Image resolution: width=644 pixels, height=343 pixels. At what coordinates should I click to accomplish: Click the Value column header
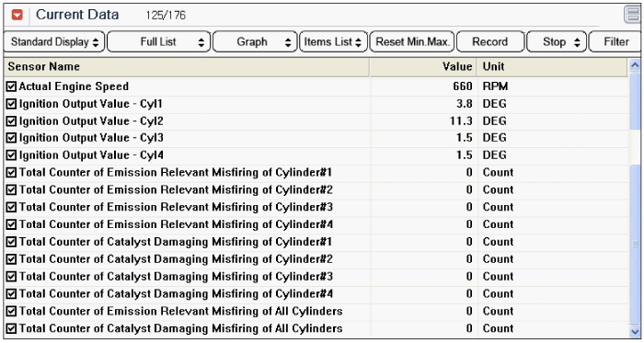pyautogui.click(x=423, y=67)
